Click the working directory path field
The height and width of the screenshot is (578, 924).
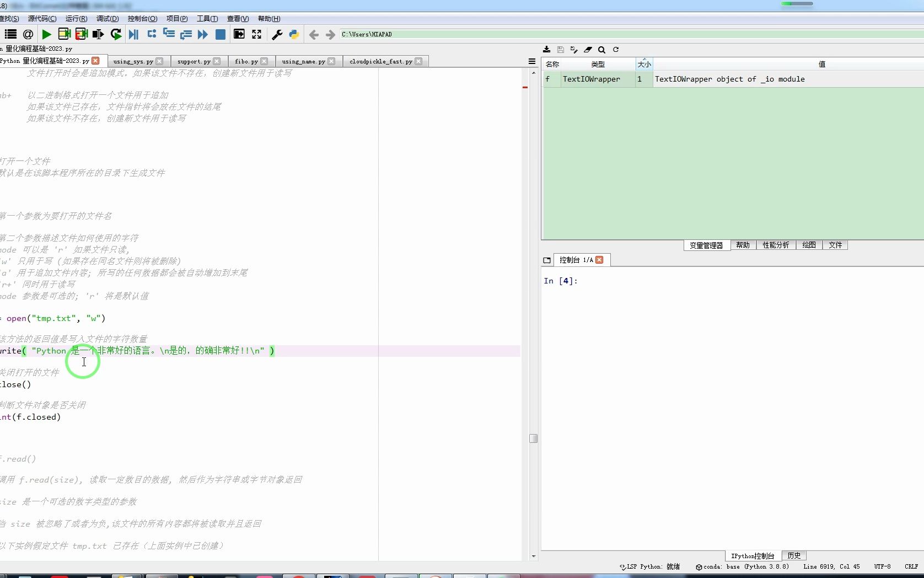click(x=631, y=34)
